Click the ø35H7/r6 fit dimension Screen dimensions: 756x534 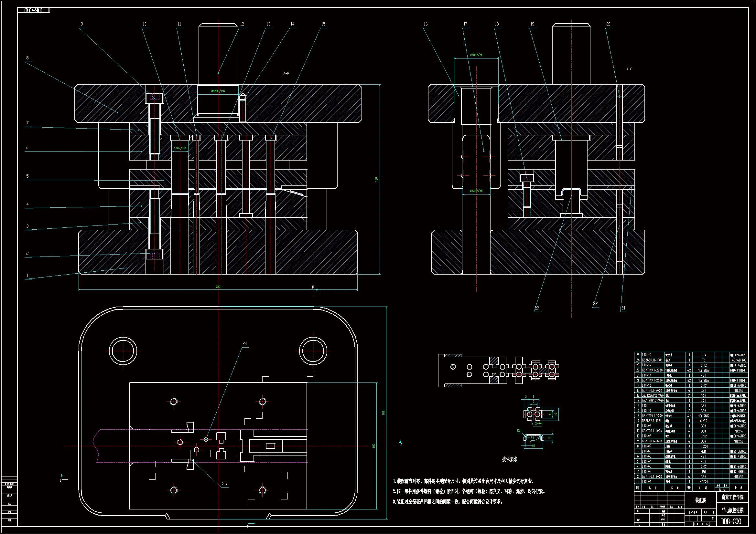476,55
